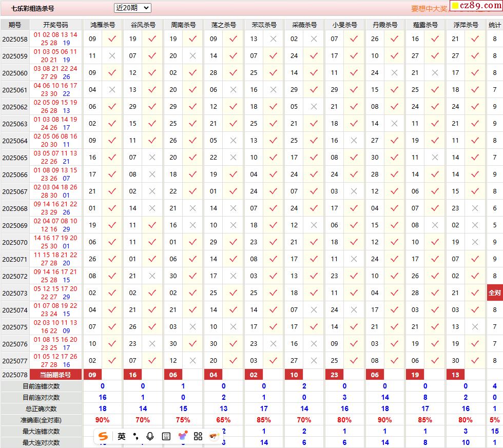Click 鸿雁 current kill number 09 red box

tap(92, 375)
